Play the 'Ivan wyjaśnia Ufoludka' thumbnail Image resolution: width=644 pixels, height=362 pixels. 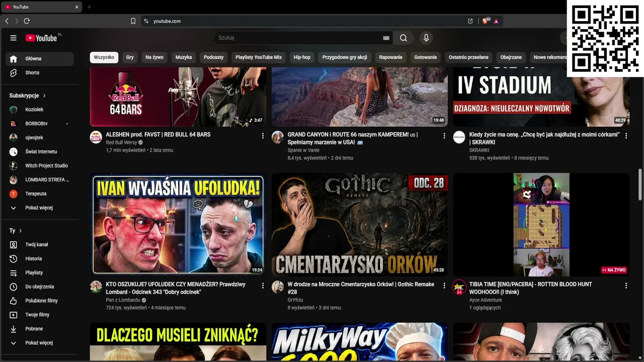point(178,225)
